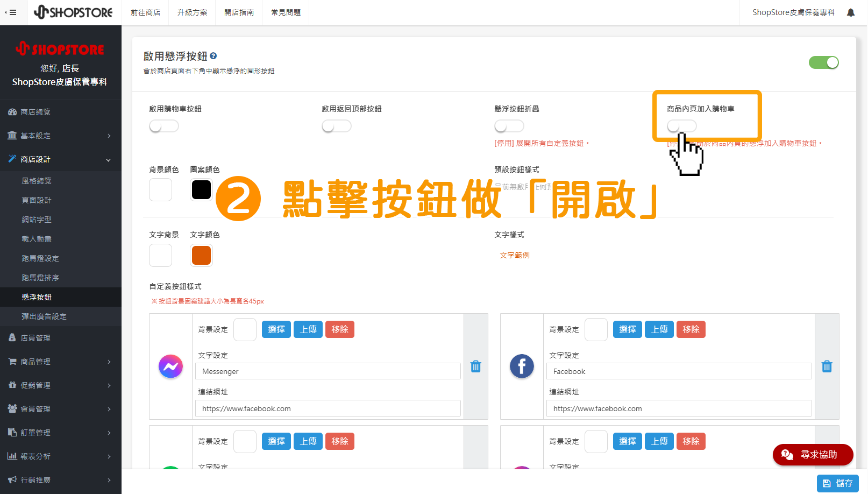
Task: Click 選擇 for Messenger background
Action: [x=276, y=329]
